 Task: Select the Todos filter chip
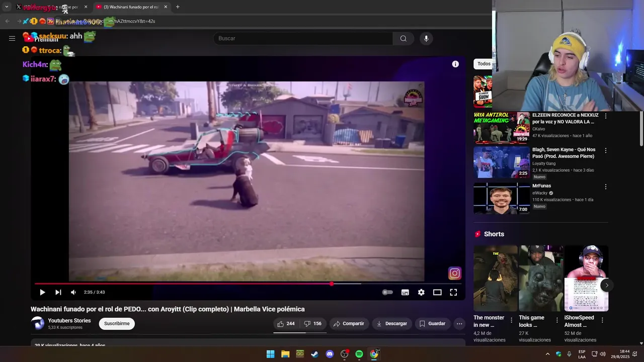point(484,64)
